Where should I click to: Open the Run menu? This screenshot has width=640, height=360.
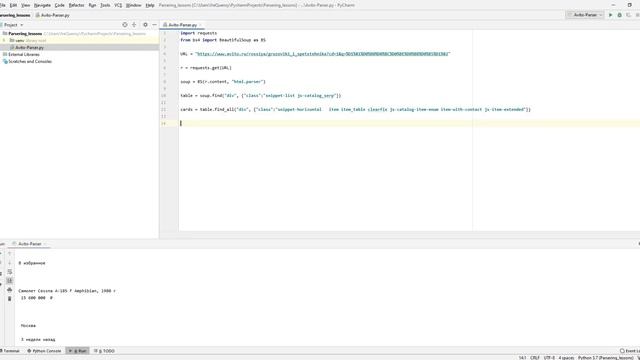click(x=92, y=5)
